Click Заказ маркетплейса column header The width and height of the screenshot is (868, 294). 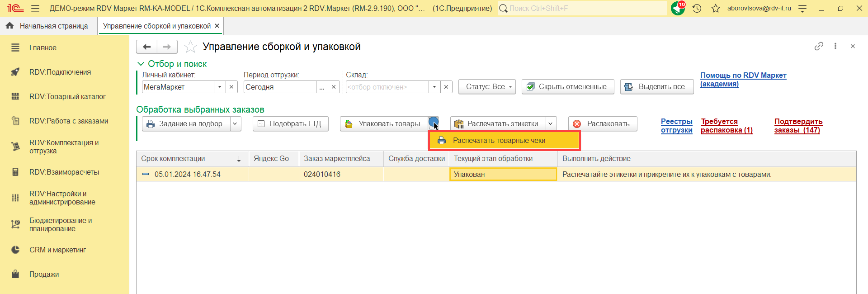pos(341,159)
